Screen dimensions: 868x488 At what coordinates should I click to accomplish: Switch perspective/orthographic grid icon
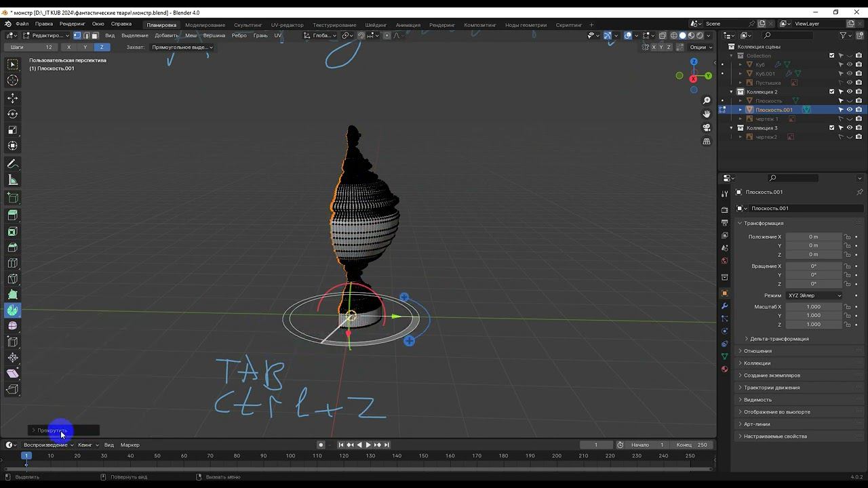tap(707, 141)
